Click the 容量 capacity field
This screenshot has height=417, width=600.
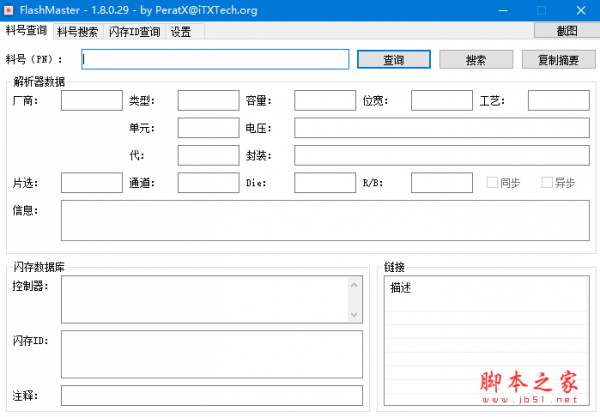(x=325, y=101)
